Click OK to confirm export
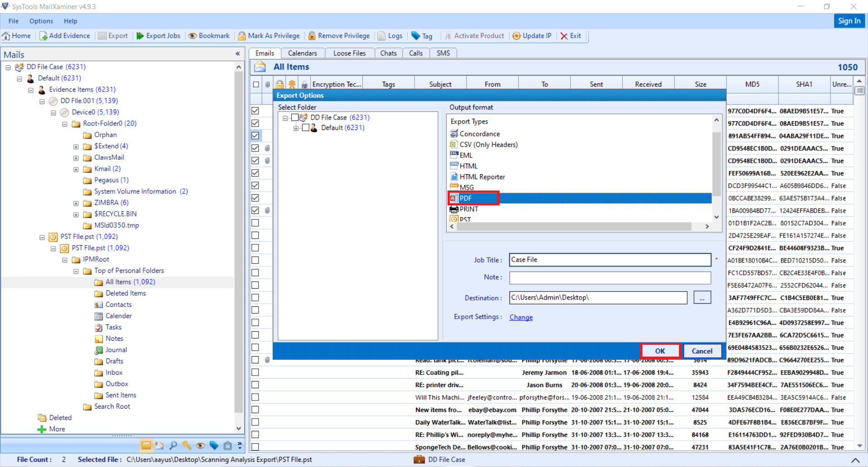This screenshot has height=467, width=868. point(660,351)
